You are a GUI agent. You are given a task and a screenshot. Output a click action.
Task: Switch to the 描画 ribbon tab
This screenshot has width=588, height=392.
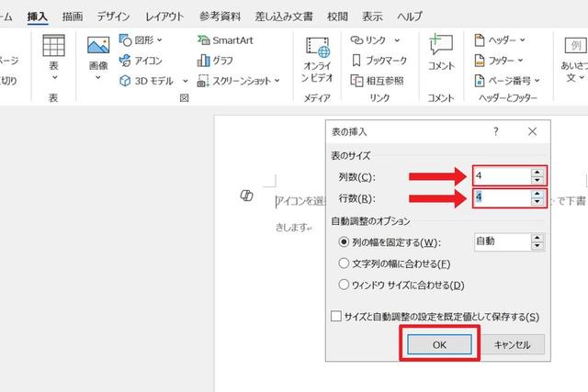tap(73, 17)
